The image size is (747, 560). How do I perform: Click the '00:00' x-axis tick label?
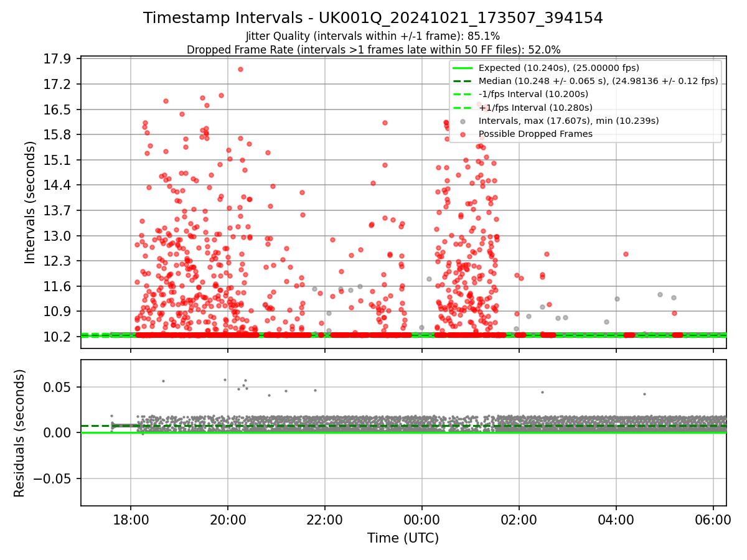coord(421,520)
